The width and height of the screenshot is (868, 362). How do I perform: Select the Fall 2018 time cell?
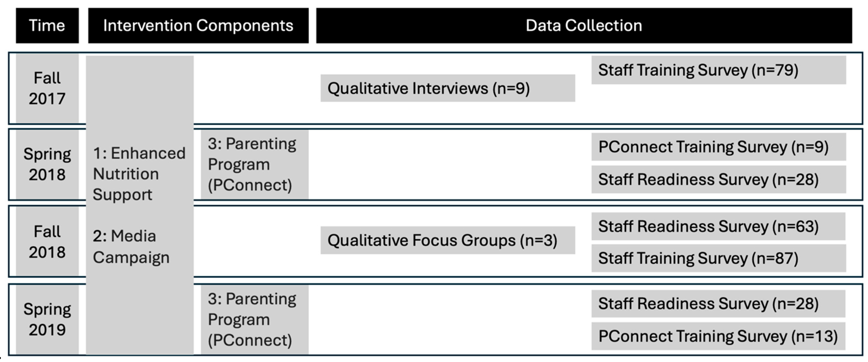point(47,242)
